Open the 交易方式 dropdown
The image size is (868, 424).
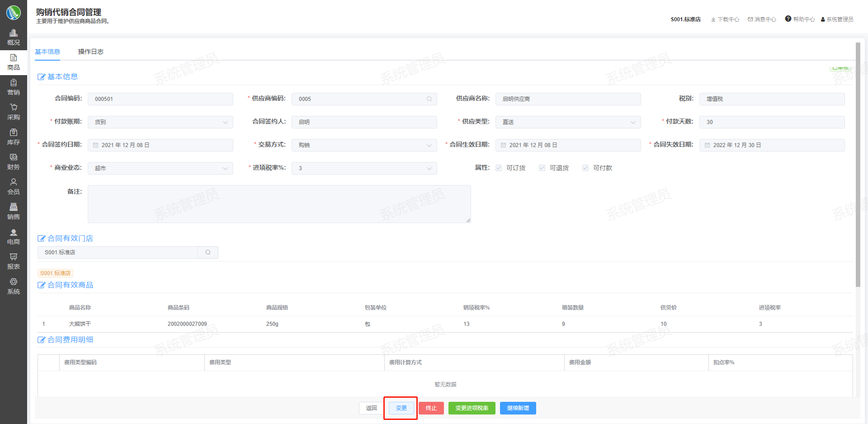(364, 145)
